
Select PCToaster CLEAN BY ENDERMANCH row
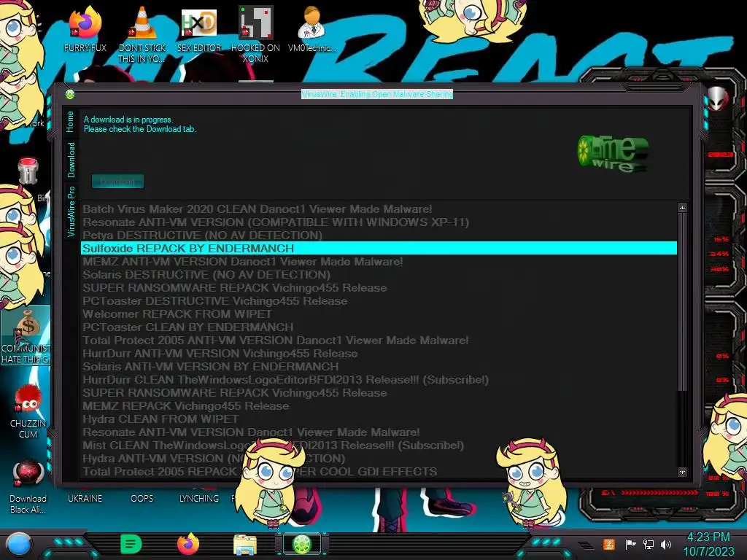click(379, 327)
